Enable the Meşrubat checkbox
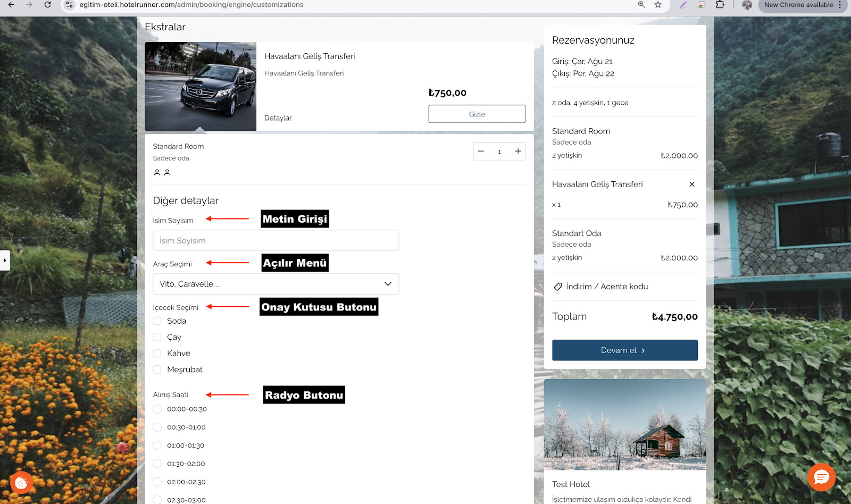 point(157,369)
